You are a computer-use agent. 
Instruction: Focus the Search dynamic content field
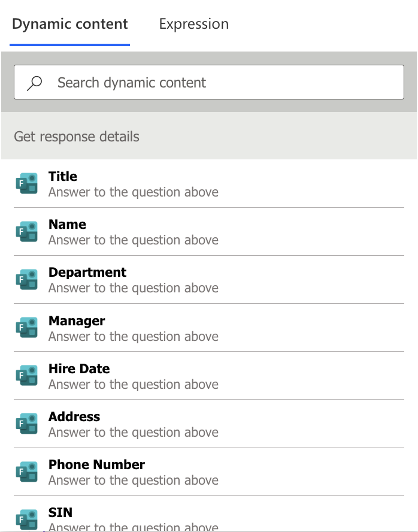(209, 82)
